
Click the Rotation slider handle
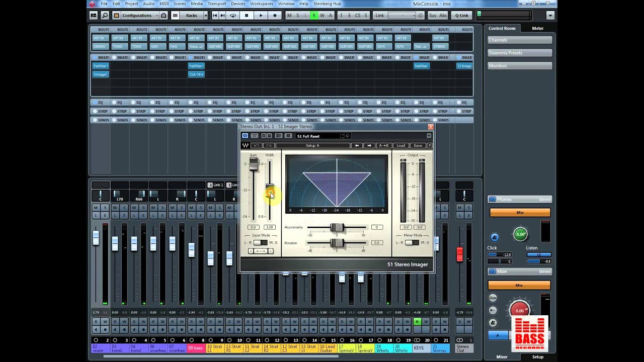pyautogui.click(x=337, y=243)
